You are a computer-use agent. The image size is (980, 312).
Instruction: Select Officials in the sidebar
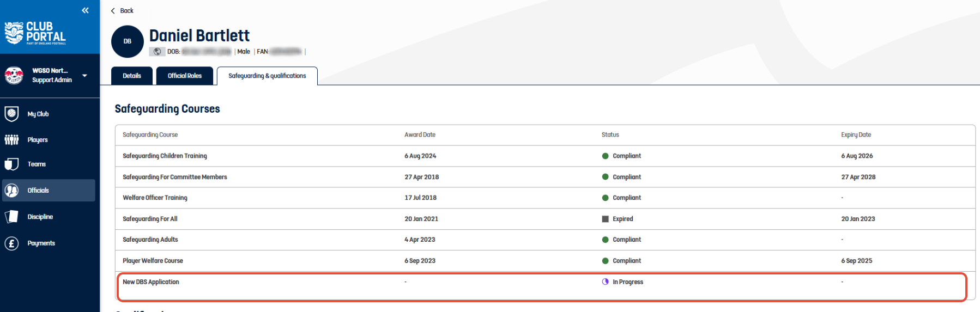click(x=49, y=191)
